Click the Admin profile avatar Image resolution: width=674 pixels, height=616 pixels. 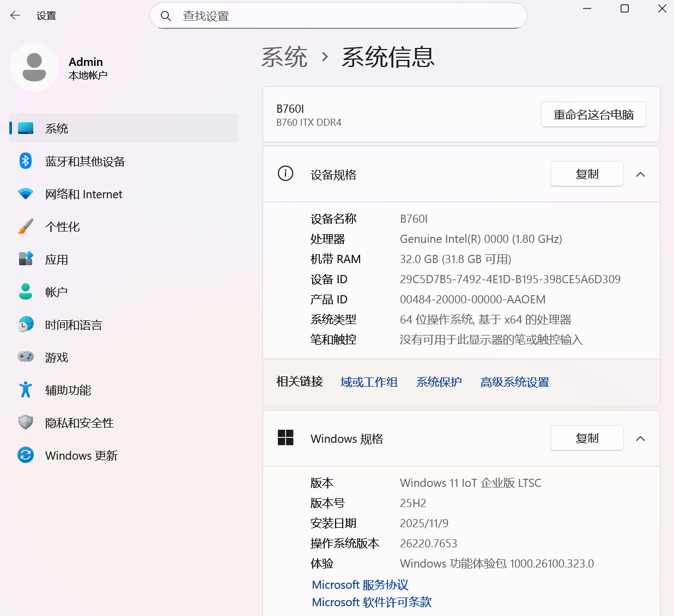pyautogui.click(x=34, y=68)
